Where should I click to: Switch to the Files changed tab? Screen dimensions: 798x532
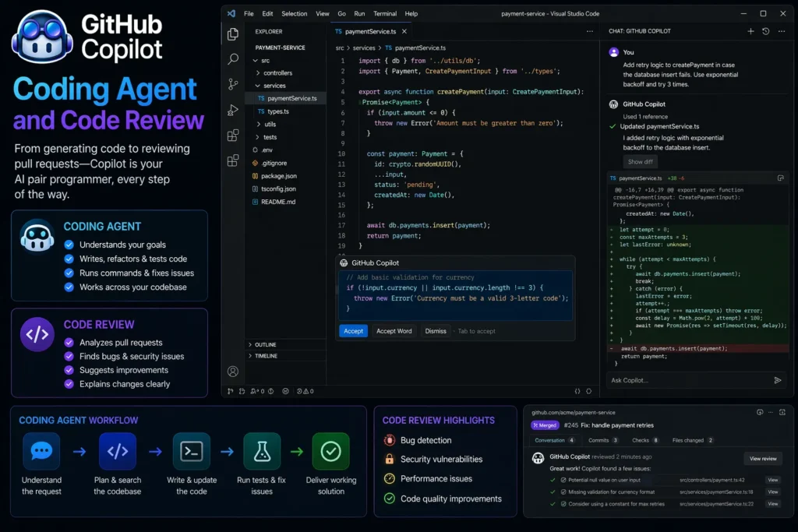[693, 440]
